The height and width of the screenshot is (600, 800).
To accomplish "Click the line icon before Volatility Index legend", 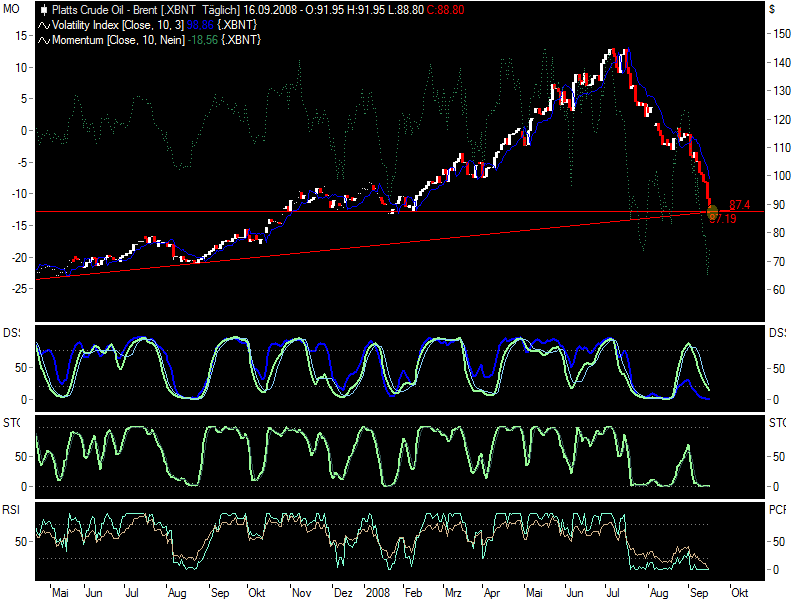I will coord(44,25).
